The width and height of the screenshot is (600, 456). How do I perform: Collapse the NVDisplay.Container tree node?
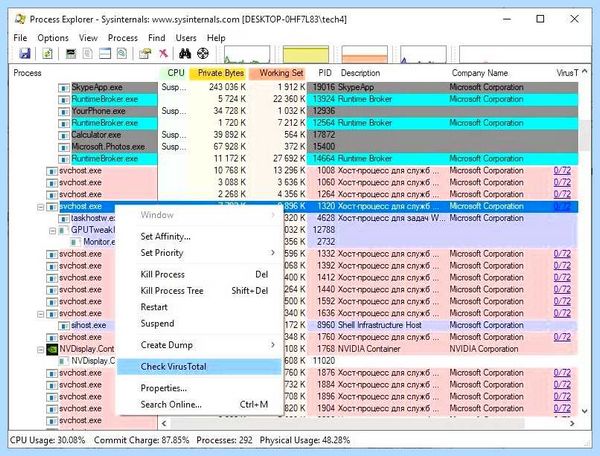(41, 350)
